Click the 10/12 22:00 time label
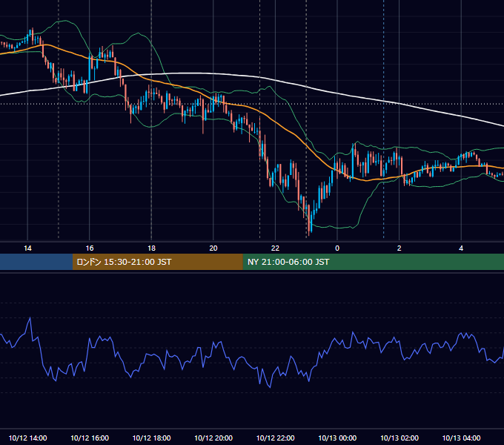 275,438
